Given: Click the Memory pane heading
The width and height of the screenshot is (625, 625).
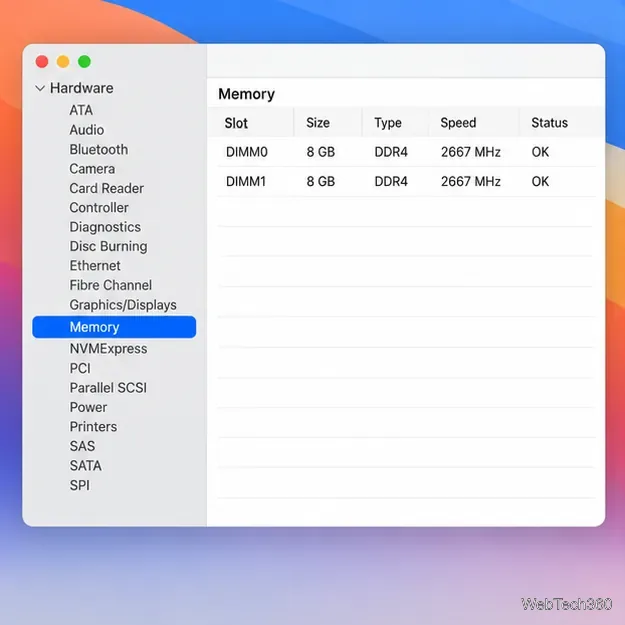Looking at the screenshot, I should point(246,94).
